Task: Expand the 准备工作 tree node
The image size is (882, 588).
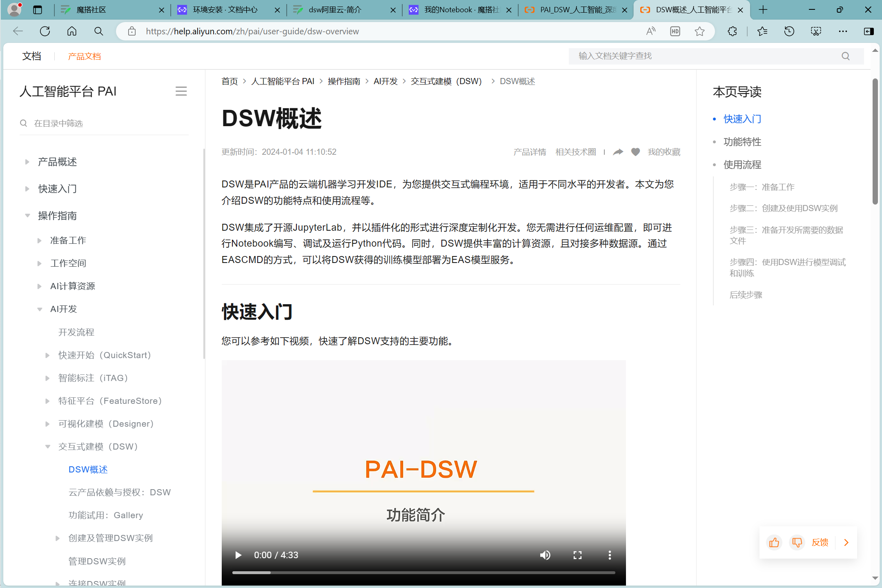Action: [39, 241]
